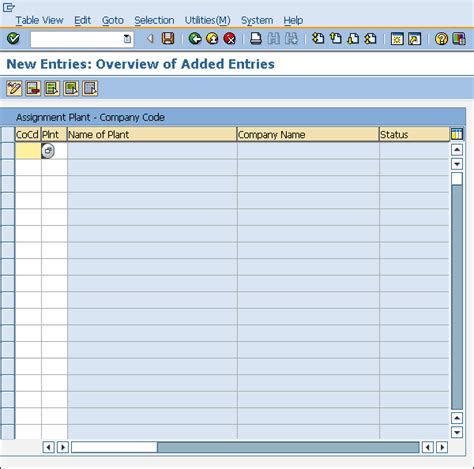The width and height of the screenshot is (474, 469).
Task: Click the green Back arrow icon
Action: [x=195, y=39]
